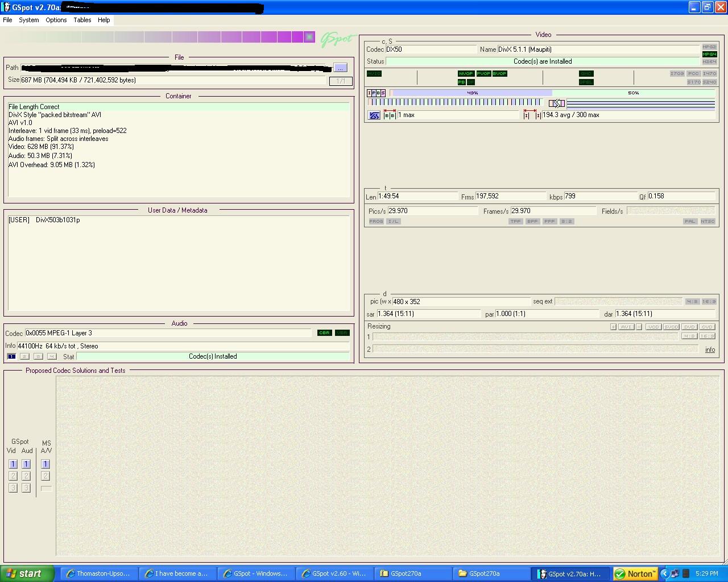728x582 pixels.
Task: Click the video Codec DX50 field
Action: tap(431, 50)
